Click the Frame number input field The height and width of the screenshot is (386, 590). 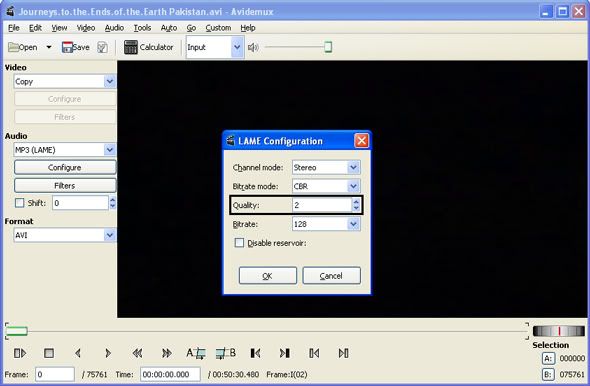[55, 375]
